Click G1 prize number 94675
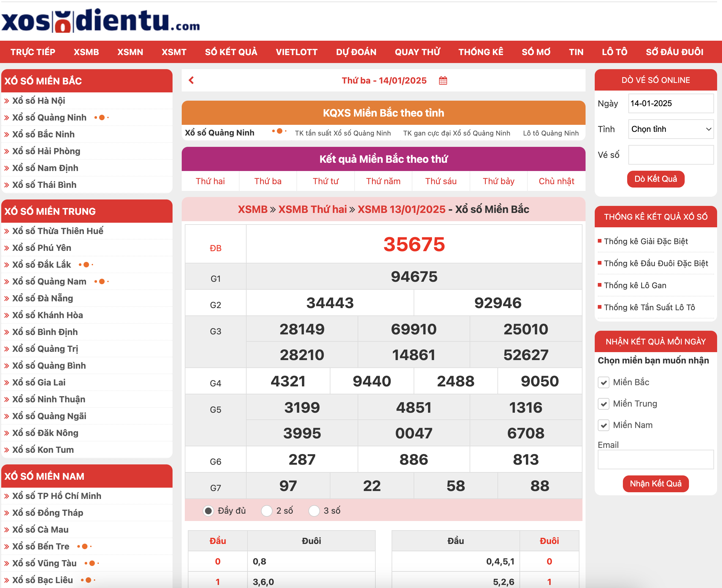The height and width of the screenshot is (588, 722). tap(414, 277)
